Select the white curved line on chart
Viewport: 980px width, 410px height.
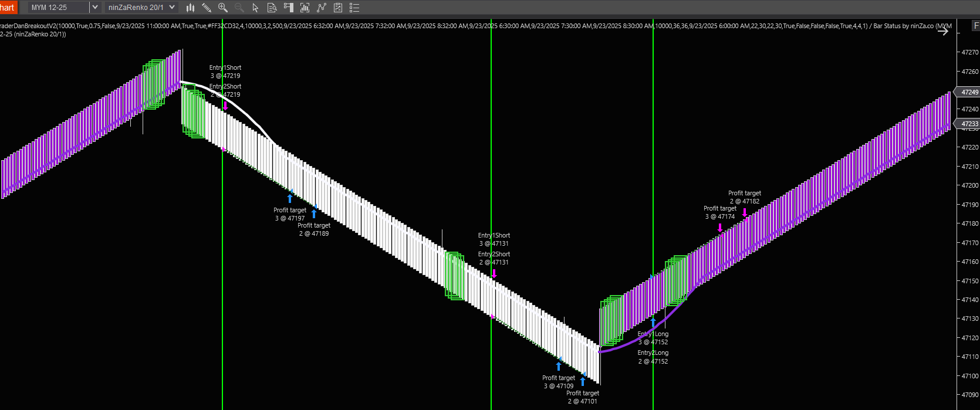pos(246,113)
